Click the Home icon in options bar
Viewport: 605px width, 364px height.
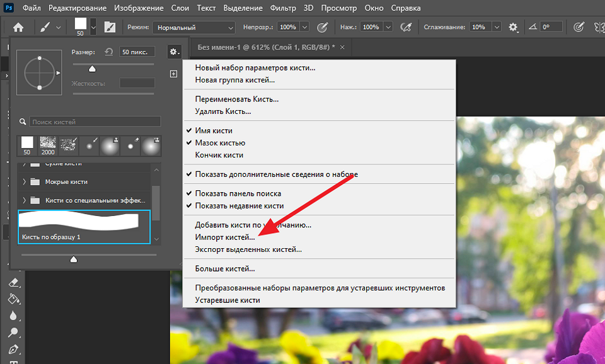click(18, 27)
